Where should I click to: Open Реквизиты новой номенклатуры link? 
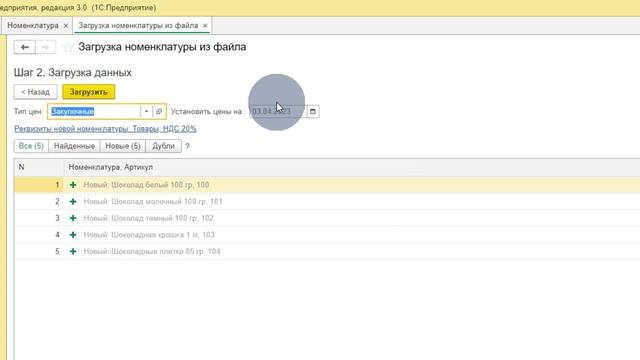pyautogui.click(x=105, y=129)
